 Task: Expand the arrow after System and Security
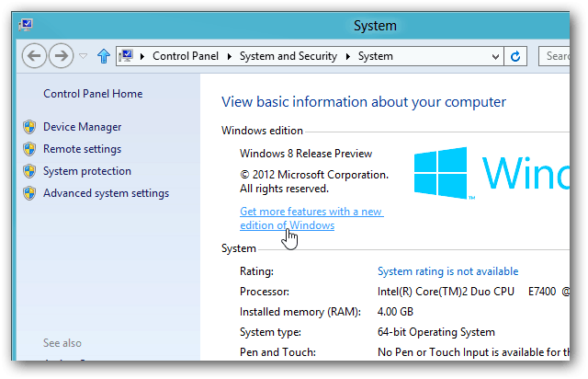[348, 56]
